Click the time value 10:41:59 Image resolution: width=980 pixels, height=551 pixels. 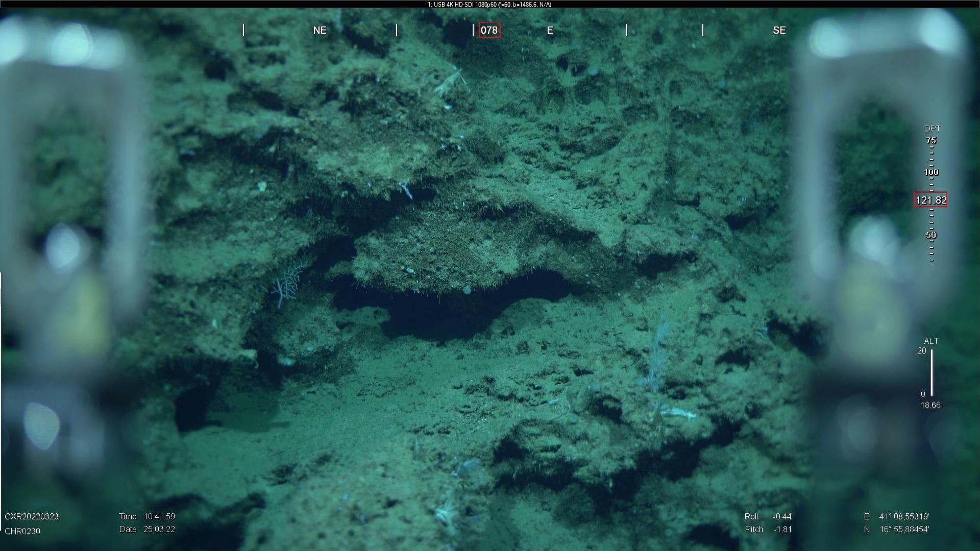(x=159, y=516)
